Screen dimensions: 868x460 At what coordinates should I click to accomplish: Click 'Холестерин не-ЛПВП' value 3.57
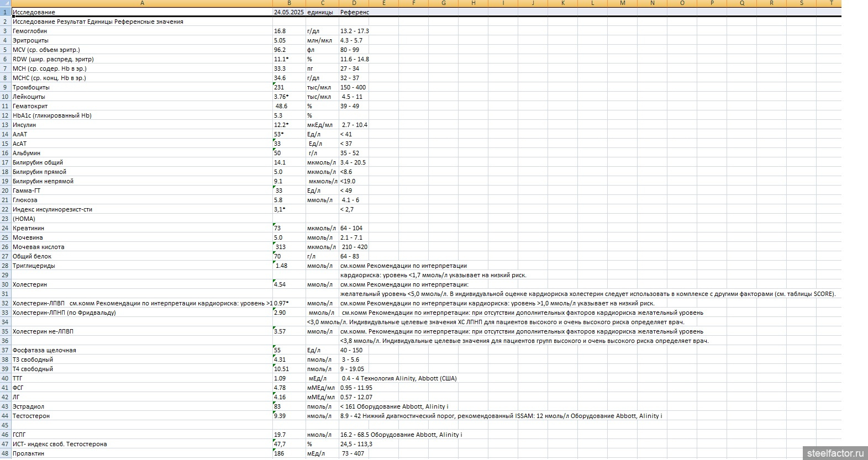(x=289, y=331)
